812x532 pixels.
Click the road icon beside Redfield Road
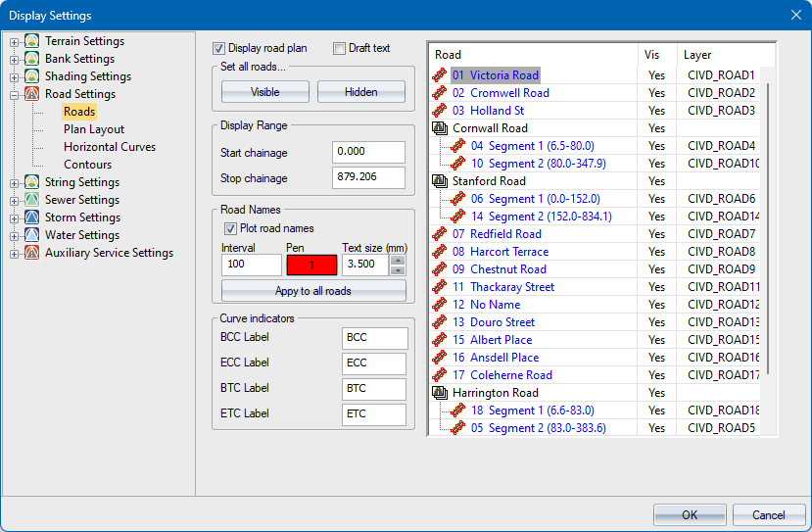pyautogui.click(x=440, y=234)
